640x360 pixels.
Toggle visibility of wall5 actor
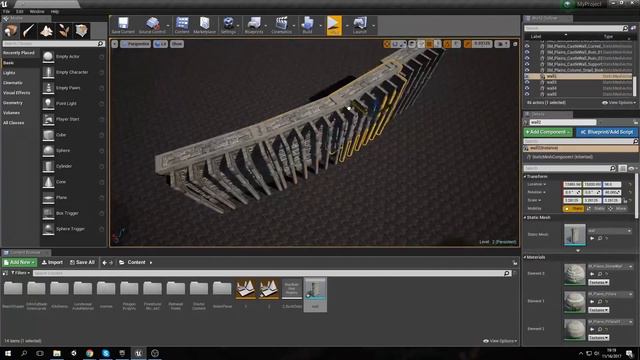coord(527,94)
